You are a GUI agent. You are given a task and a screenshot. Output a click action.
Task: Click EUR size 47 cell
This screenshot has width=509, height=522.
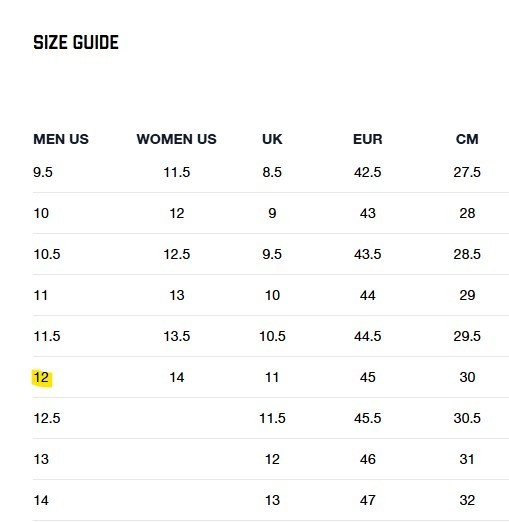368,500
